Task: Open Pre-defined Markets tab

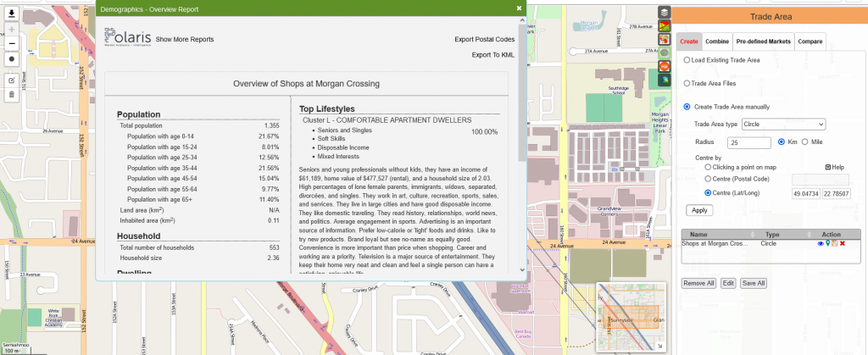Action: coord(764,42)
